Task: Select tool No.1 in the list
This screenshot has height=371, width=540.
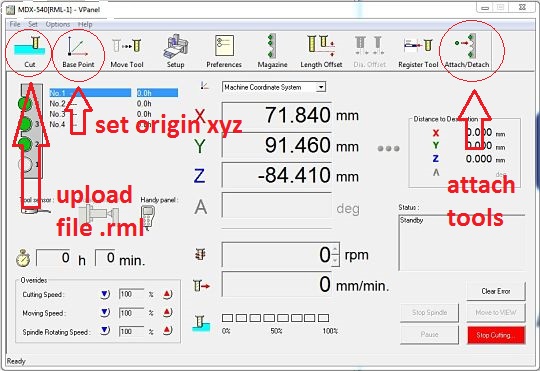Action: coord(90,93)
